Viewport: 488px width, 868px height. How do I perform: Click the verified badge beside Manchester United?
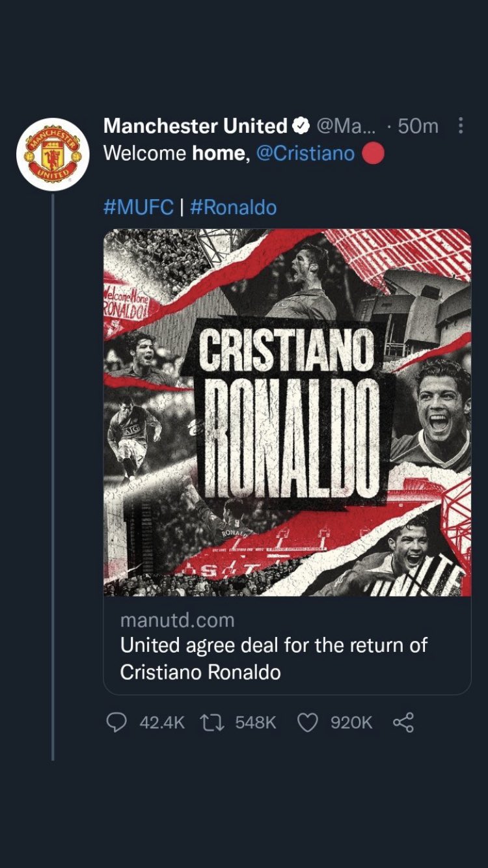pyautogui.click(x=302, y=126)
